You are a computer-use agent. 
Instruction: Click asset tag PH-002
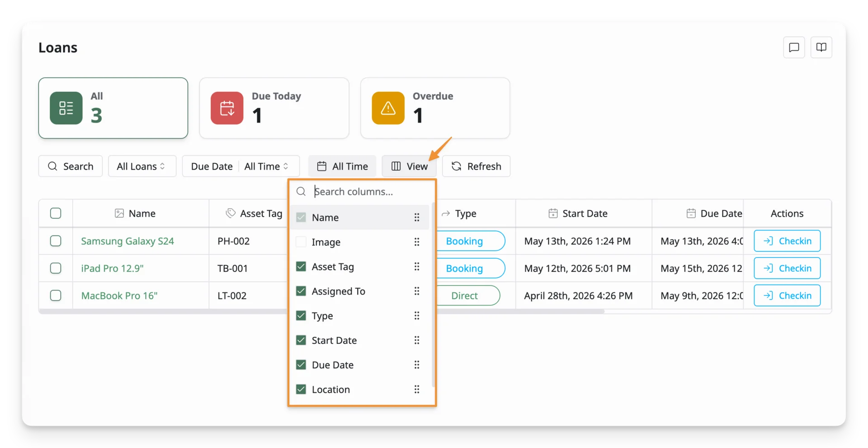(233, 241)
